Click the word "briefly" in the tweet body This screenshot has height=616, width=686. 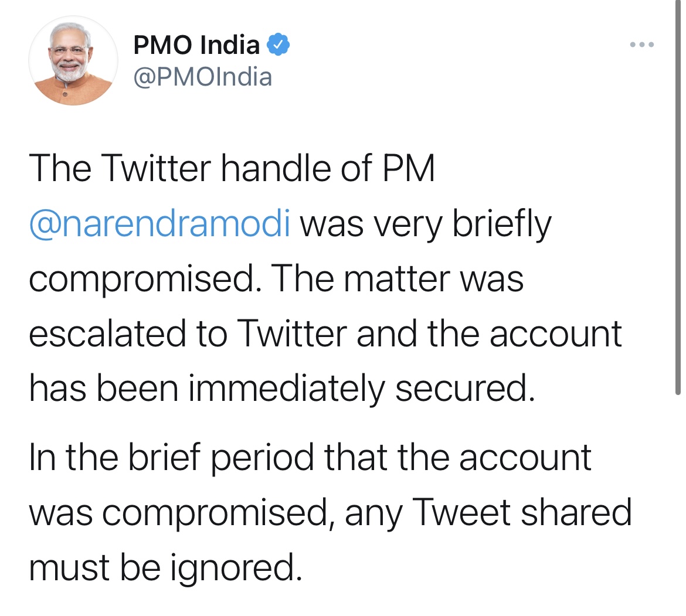502,224
